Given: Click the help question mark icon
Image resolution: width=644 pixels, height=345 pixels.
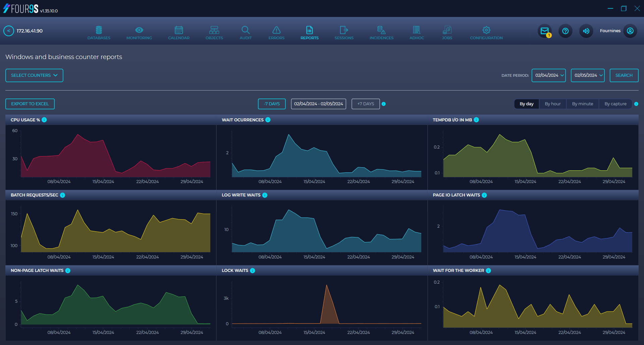Looking at the screenshot, I should (566, 31).
